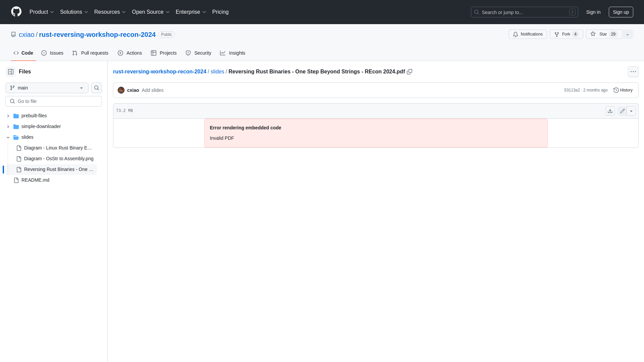Open the Open Source menu

(151, 12)
